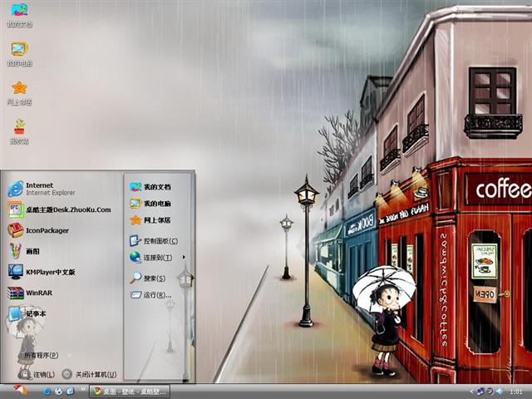Open 我的文档 in Start menu right pane
Image resolution: width=532 pixels, height=399 pixels.
click(x=150, y=186)
